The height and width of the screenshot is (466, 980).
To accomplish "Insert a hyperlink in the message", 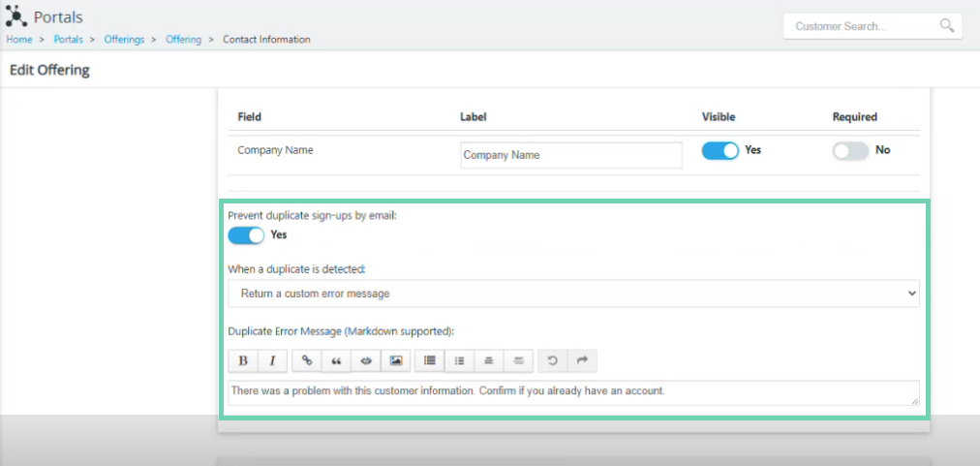I will point(307,361).
